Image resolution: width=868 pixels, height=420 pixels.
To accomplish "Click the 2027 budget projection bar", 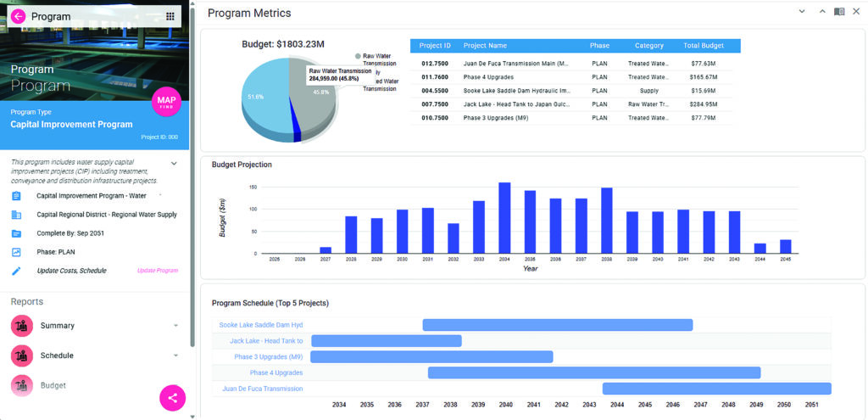I will click(x=325, y=250).
